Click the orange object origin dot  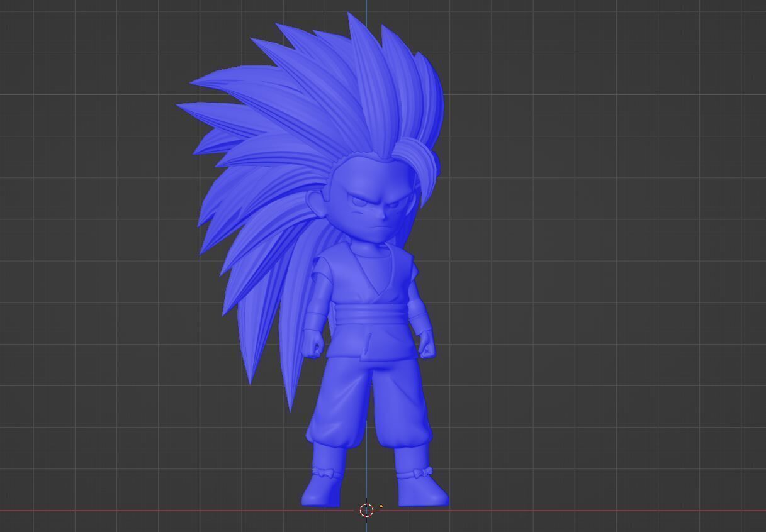coord(381,506)
